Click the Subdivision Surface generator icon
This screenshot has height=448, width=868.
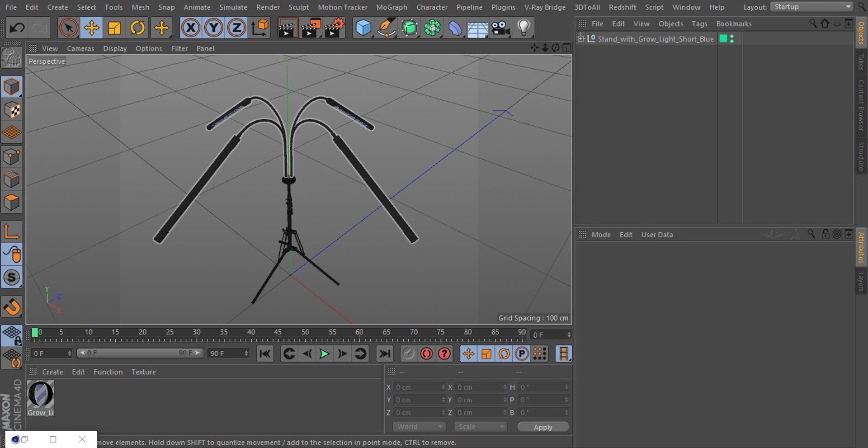click(x=410, y=28)
